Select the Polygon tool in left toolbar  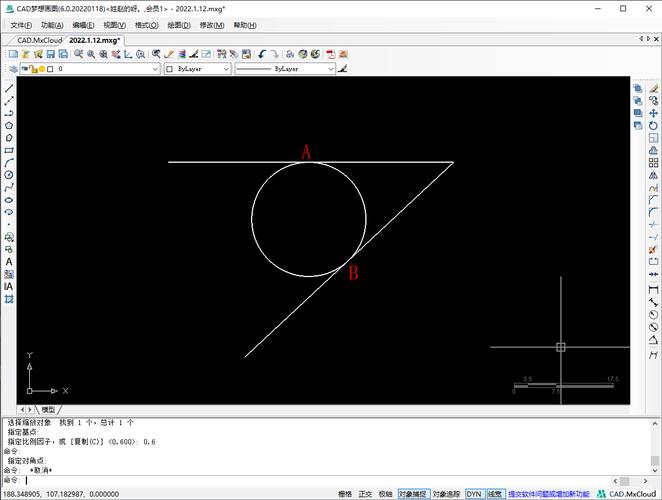tap(9, 125)
